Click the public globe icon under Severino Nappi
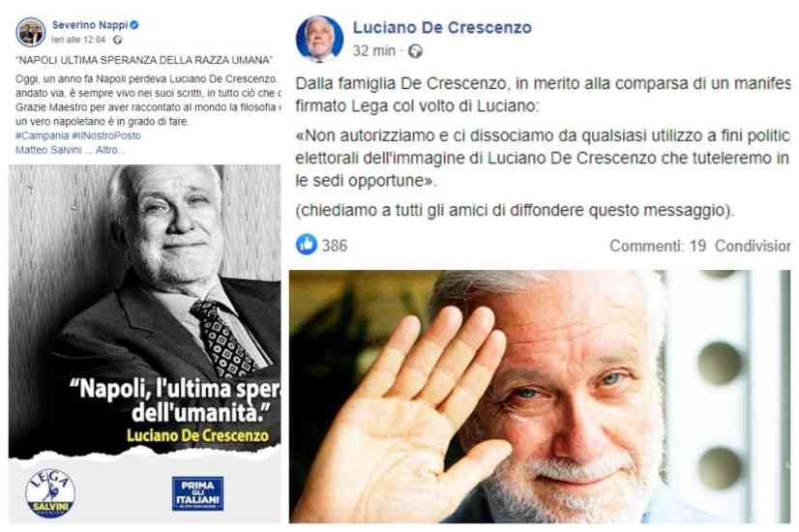Viewport: 799px width, 532px height. pyautogui.click(x=118, y=40)
